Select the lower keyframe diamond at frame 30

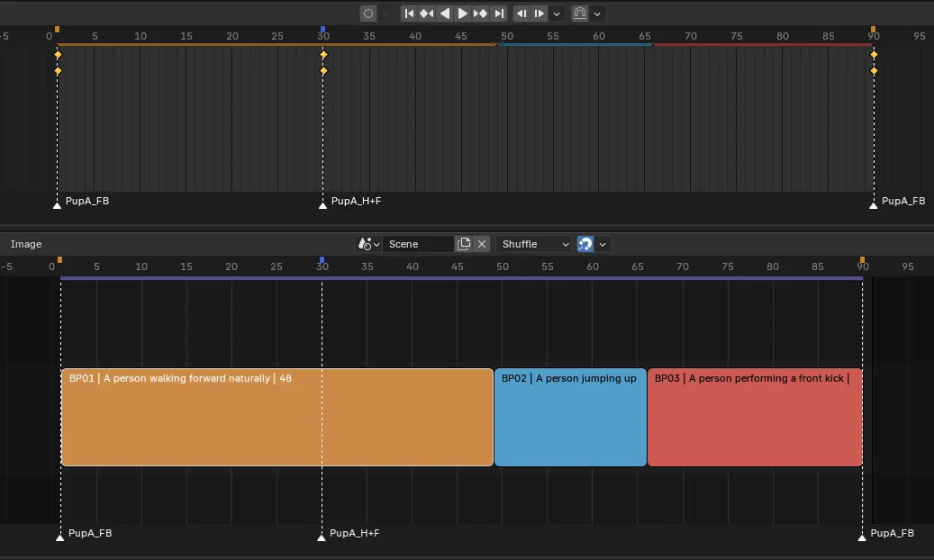(x=323, y=71)
